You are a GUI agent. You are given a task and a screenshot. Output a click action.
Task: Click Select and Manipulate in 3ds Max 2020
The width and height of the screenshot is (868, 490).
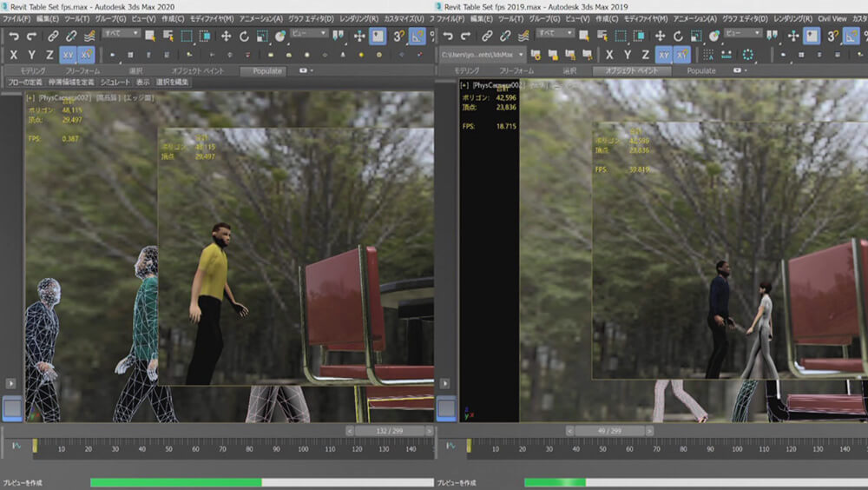(x=359, y=36)
